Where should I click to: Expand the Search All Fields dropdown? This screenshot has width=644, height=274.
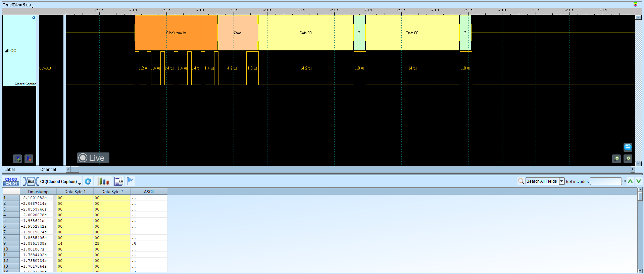pyautogui.click(x=561, y=181)
